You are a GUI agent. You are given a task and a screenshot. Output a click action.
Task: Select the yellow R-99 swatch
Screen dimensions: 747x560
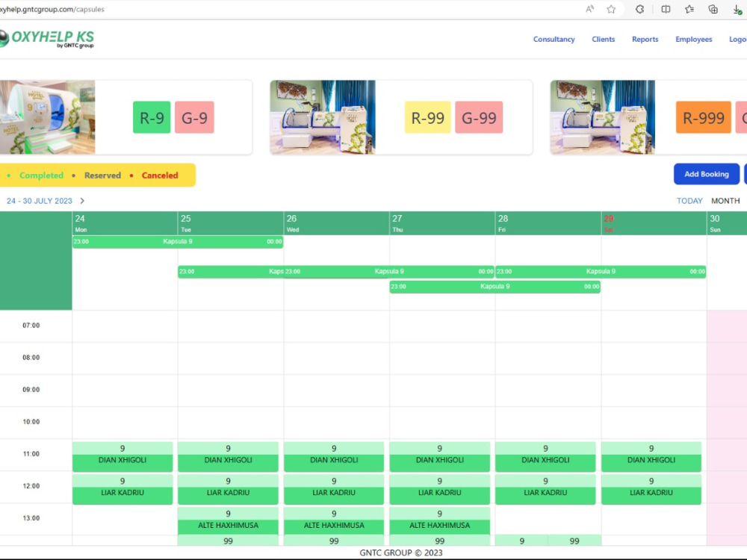(428, 117)
